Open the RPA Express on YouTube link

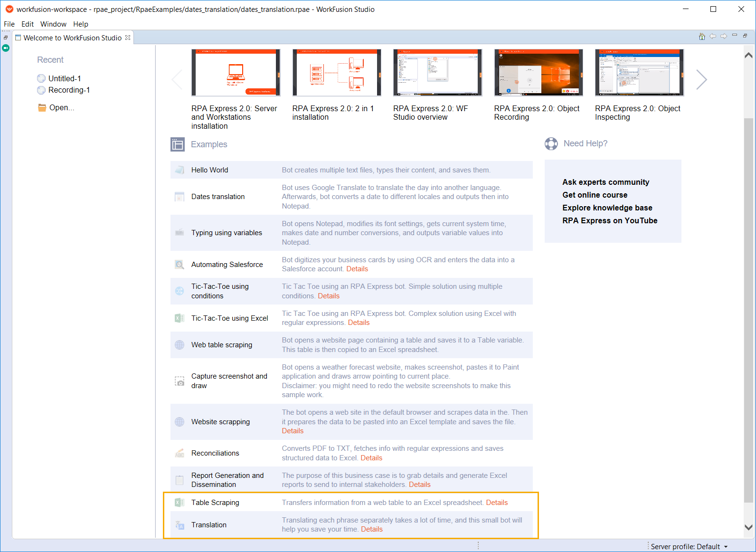[610, 220]
